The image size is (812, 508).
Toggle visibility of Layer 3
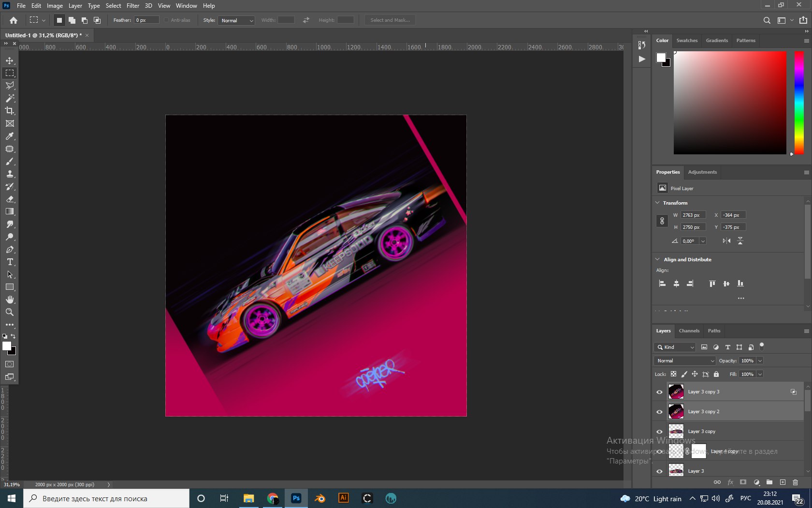(659, 471)
